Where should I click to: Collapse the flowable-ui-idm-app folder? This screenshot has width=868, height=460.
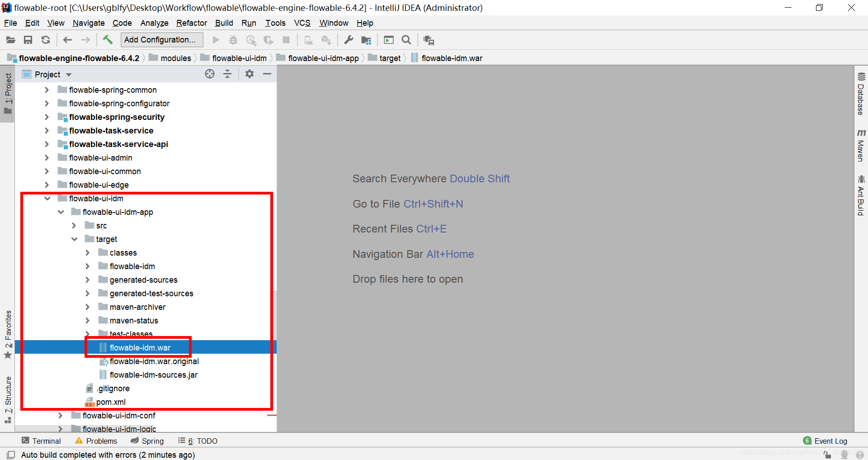tap(61, 212)
